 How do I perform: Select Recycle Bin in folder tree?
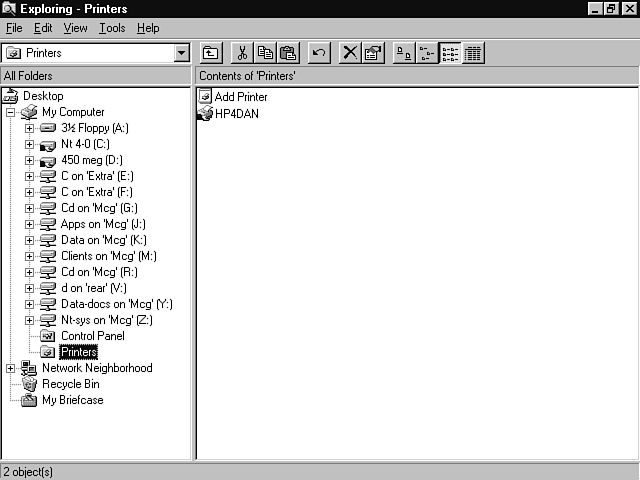(70, 384)
